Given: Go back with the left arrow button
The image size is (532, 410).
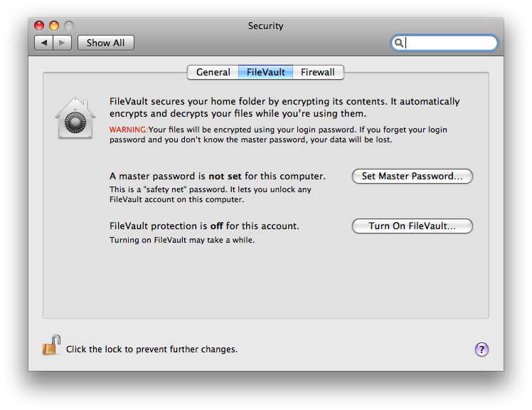Looking at the screenshot, I should tap(44, 43).
